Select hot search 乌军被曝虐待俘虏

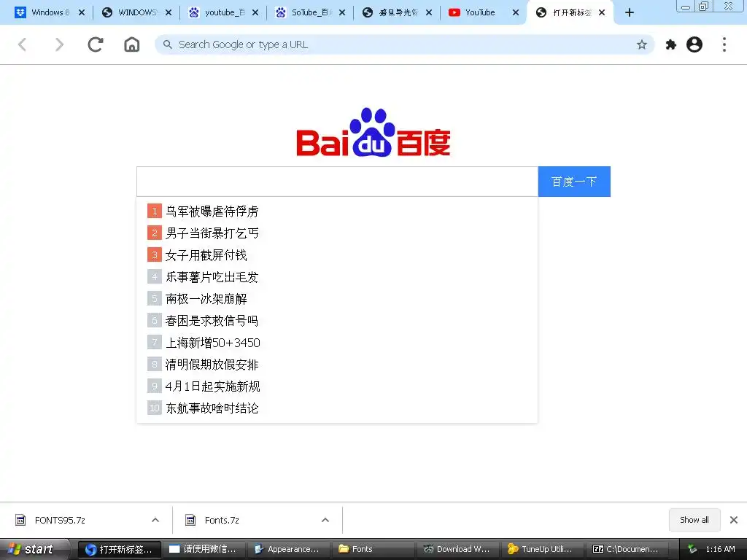pyautogui.click(x=212, y=211)
